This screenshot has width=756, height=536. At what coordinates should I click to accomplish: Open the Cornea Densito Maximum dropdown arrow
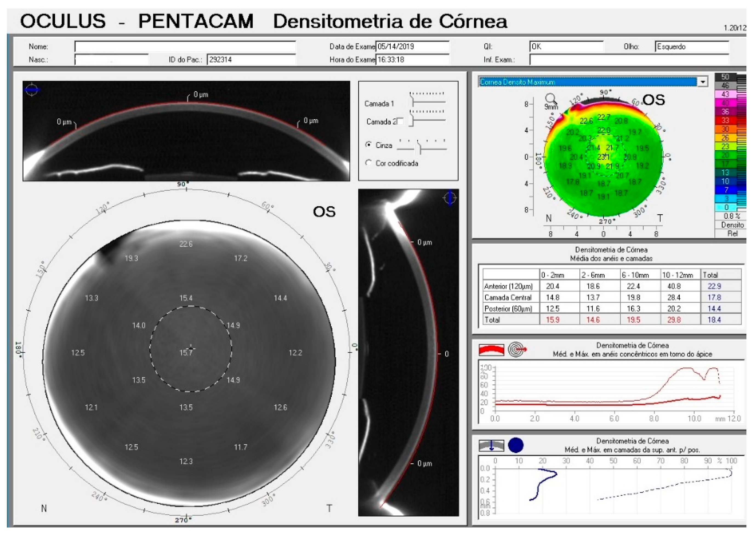[x=703, y=81]
